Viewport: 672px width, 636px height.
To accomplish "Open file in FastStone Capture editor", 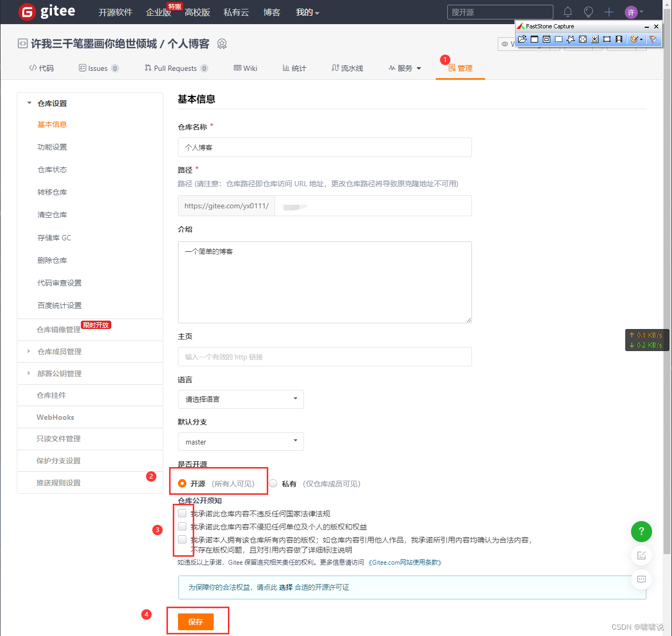I will click(522, 39).
